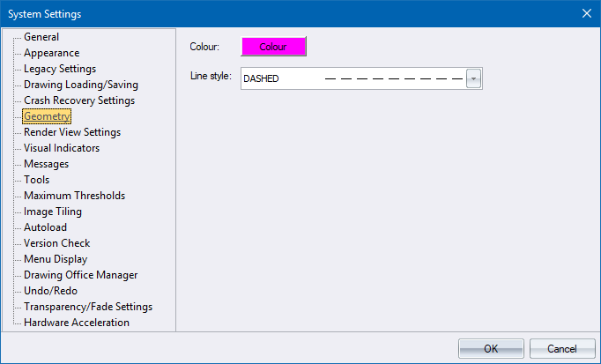Viewport: 601px width, 364px height.
Task: Open the Tools settings page
Action: point(37,180)
